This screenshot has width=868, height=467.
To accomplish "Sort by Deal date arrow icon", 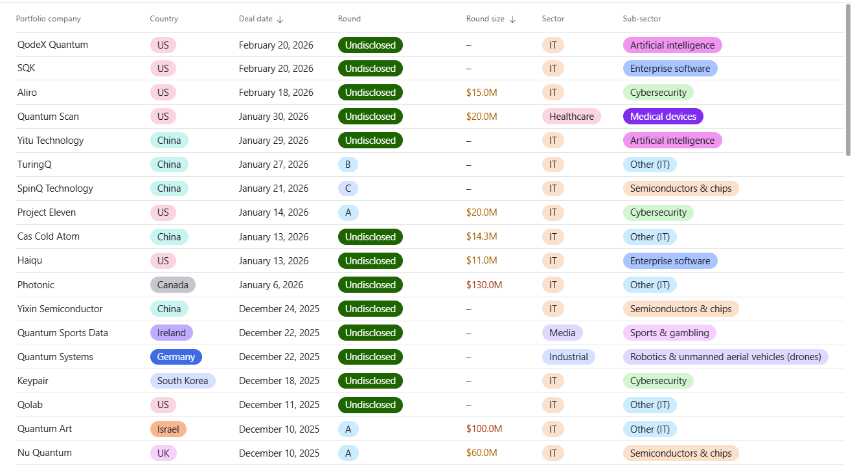I will (280, 19).
